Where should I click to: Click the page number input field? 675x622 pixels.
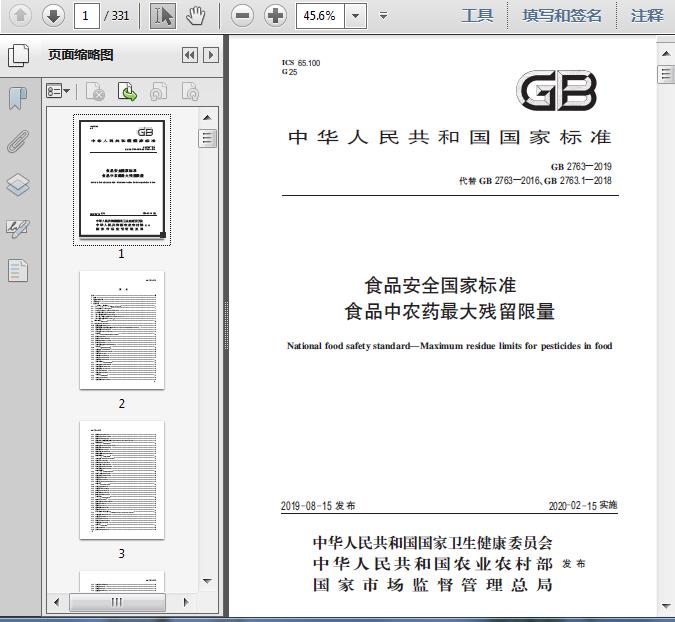(87, 16)
